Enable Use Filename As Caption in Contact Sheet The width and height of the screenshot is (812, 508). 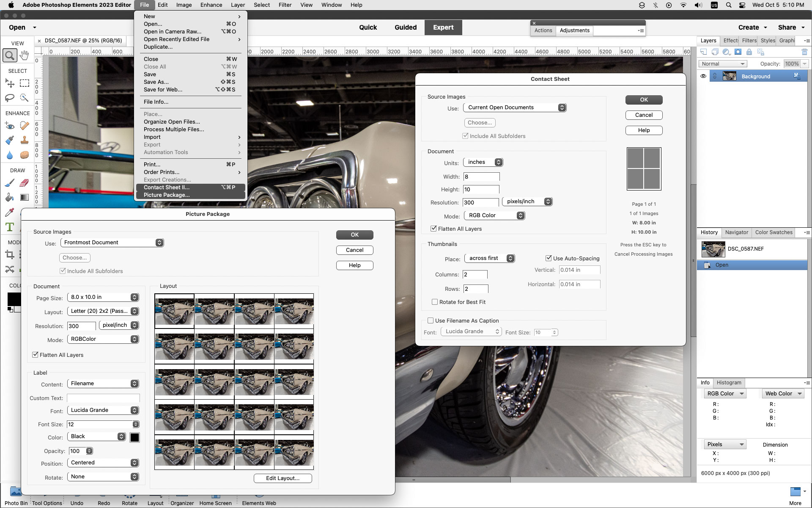[431, 320]
